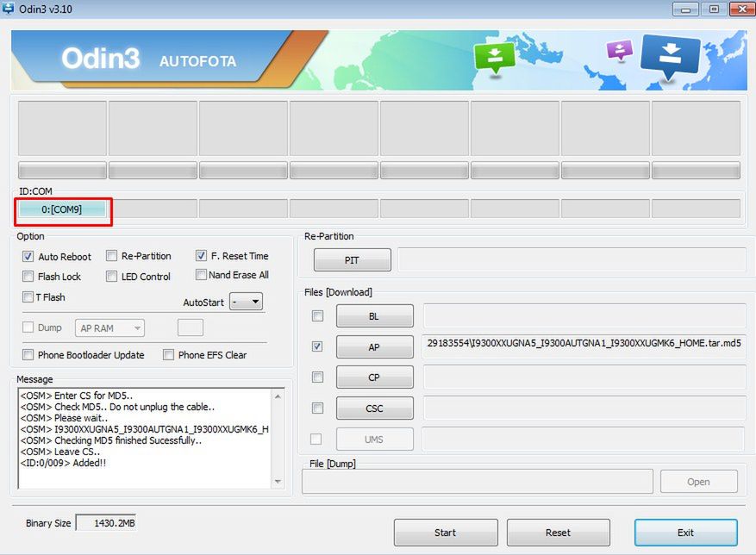Click the CSC file button
Image resolution: width=756 pixels, height=555 pixels.
point(375,408)
